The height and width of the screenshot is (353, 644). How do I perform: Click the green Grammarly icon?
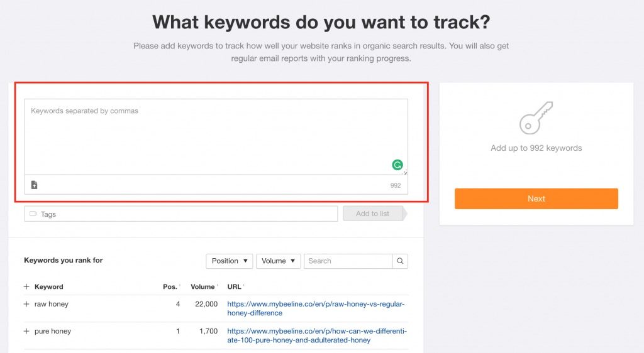point(397,165)
